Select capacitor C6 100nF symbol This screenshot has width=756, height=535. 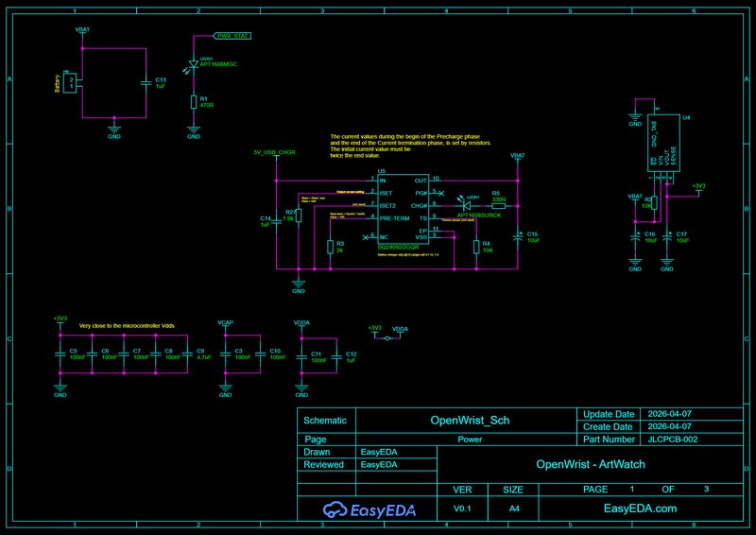[x=92, y=354]
